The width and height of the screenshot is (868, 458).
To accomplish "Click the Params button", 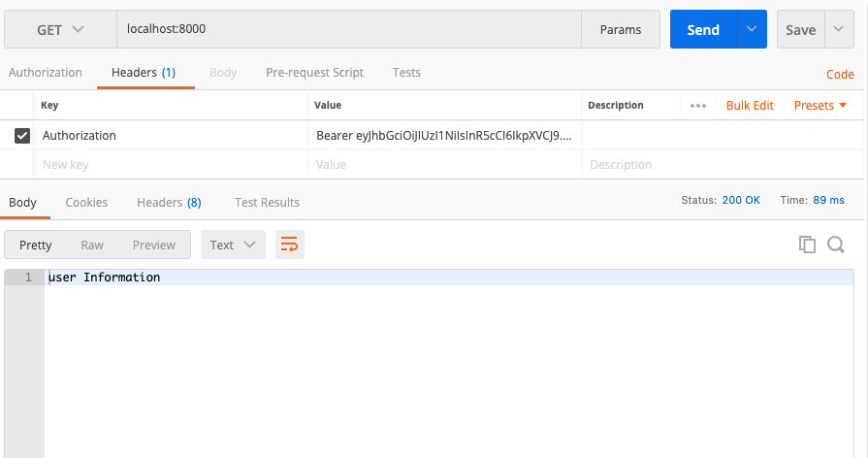I will tap(621, 29).
